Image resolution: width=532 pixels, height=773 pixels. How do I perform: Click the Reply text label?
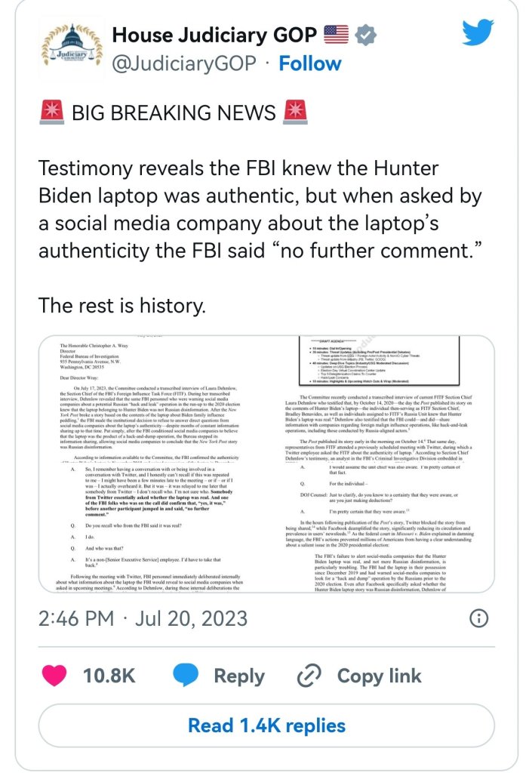click(x=238, y=676)
